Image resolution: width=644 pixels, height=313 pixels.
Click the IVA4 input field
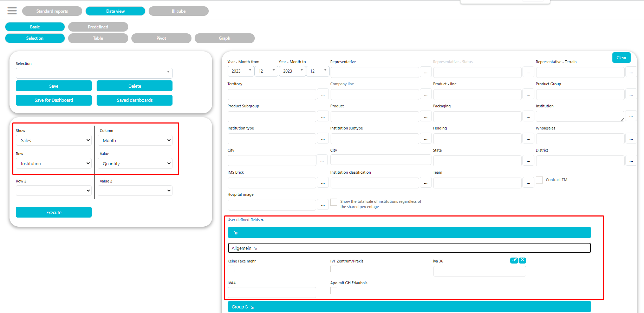[272, 292]
